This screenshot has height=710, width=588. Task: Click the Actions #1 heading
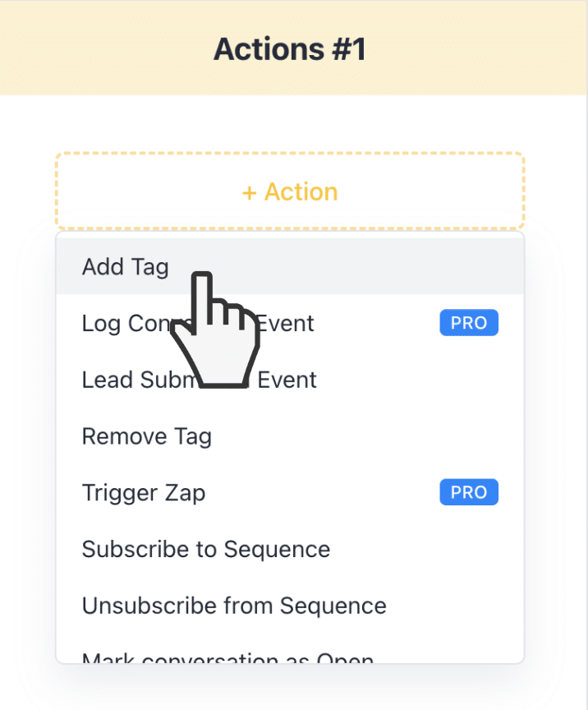290,49
